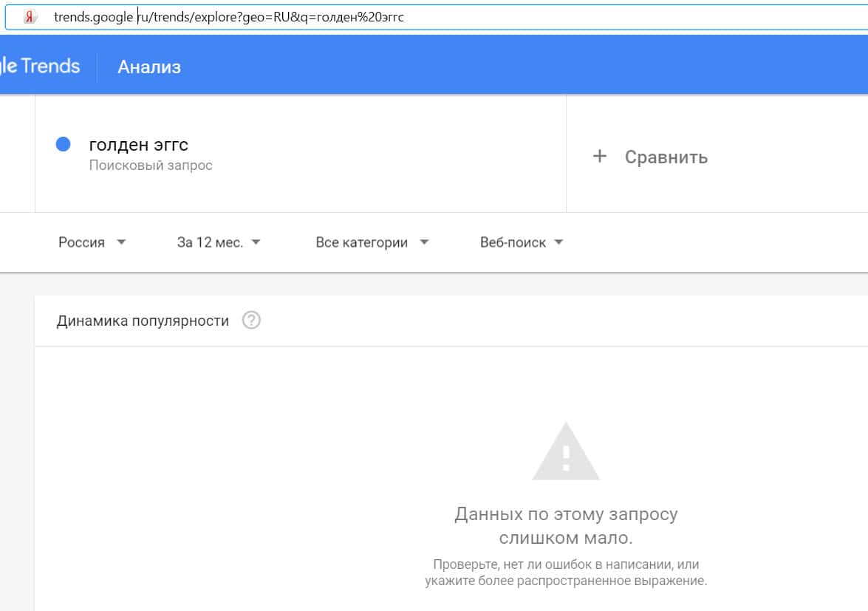Open the Google Trends logo link

pos(40,66)
